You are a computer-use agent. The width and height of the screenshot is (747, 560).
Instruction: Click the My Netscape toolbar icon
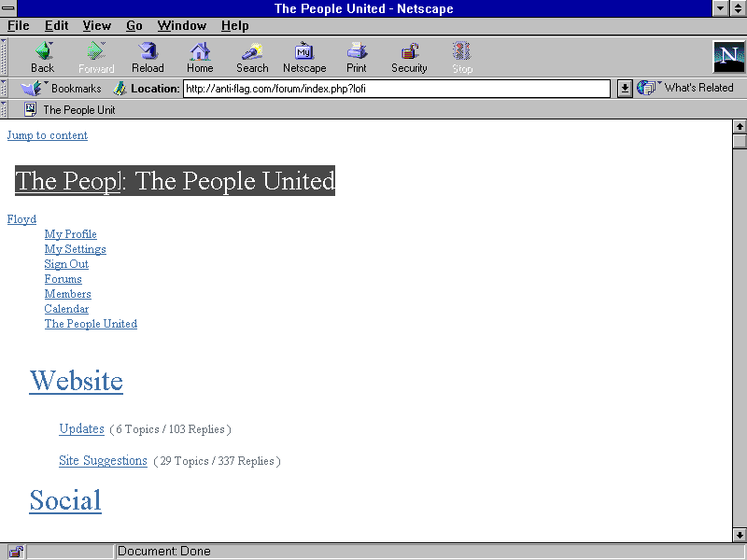click(x=304, y=52)
